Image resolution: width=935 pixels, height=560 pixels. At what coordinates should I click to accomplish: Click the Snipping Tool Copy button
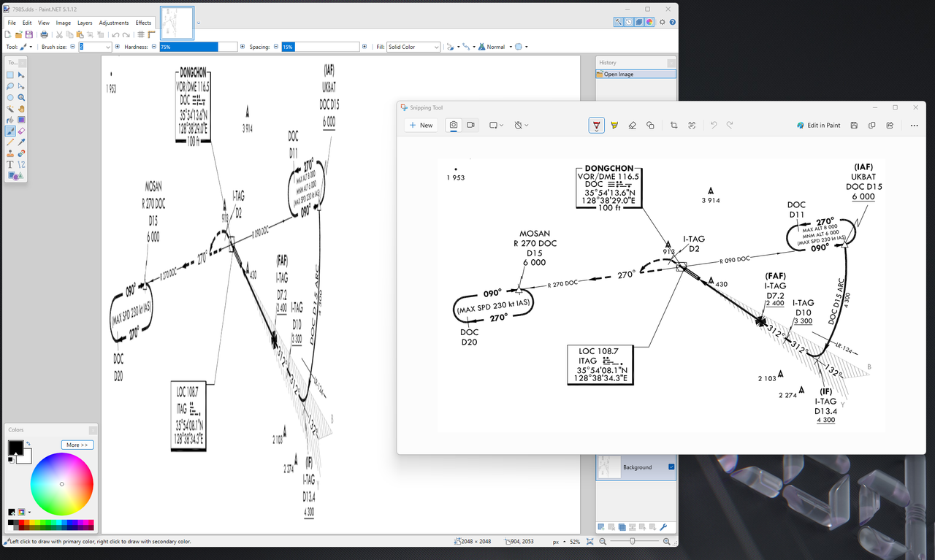point(872,125)
